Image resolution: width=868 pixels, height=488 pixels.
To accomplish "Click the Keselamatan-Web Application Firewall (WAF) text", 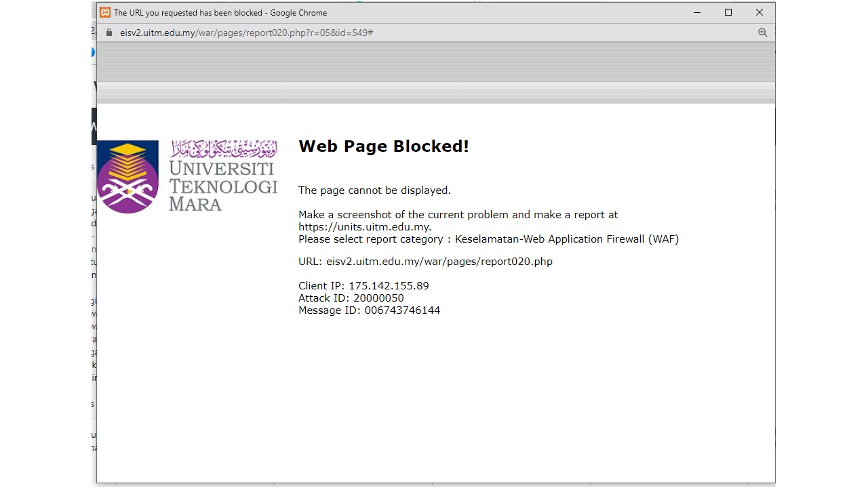I will point(566,239).
